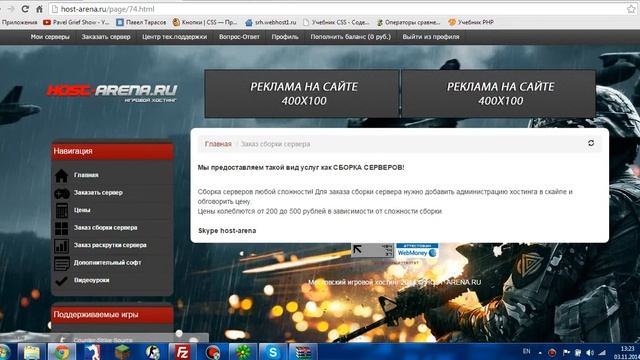Go to Chrome's home page icon
Viewport: 640px width, 360px height.
tap(39, 9)
